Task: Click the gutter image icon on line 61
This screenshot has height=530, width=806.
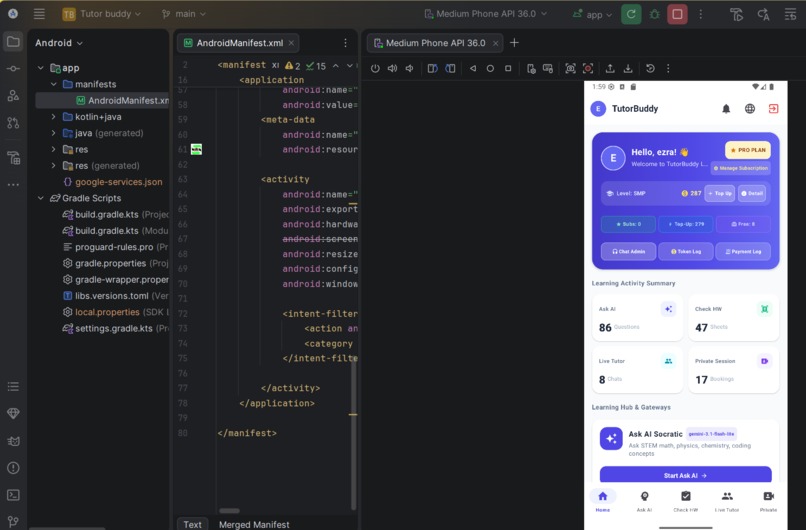Action: (196, 150)
